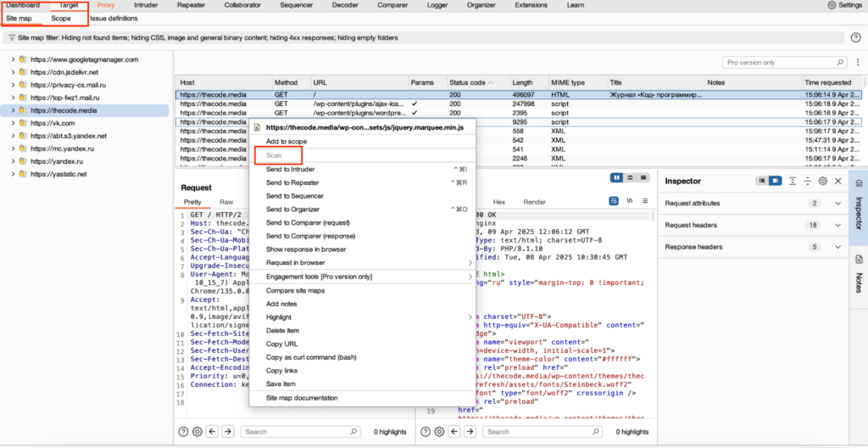
Task: Click the site map filter funnel icon
Action: 11,38
